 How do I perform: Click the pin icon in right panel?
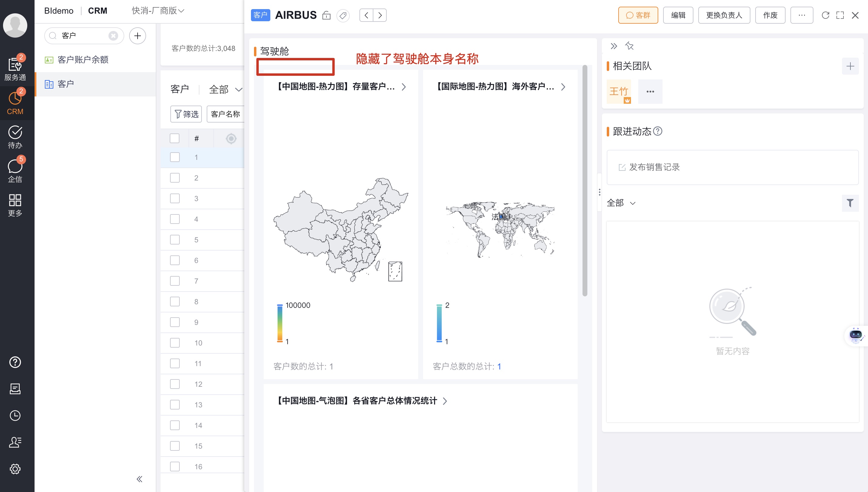click(x=629, y=46)
